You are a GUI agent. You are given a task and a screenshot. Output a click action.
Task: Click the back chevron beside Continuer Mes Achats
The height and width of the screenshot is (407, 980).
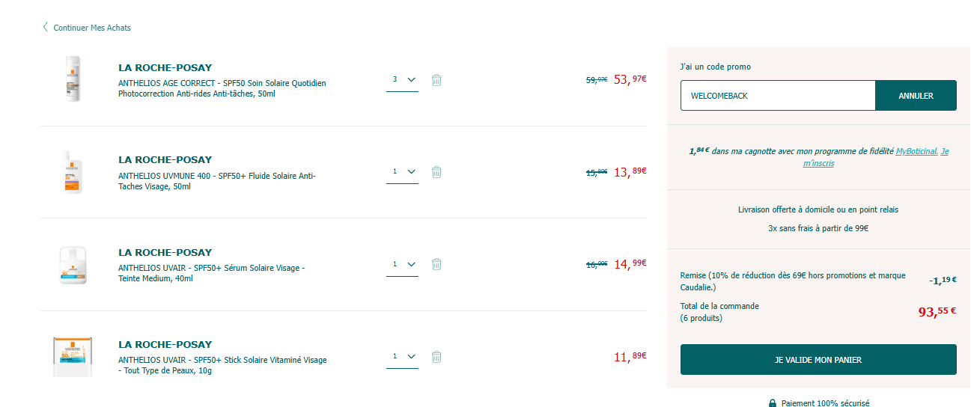[x=46, y=28]
